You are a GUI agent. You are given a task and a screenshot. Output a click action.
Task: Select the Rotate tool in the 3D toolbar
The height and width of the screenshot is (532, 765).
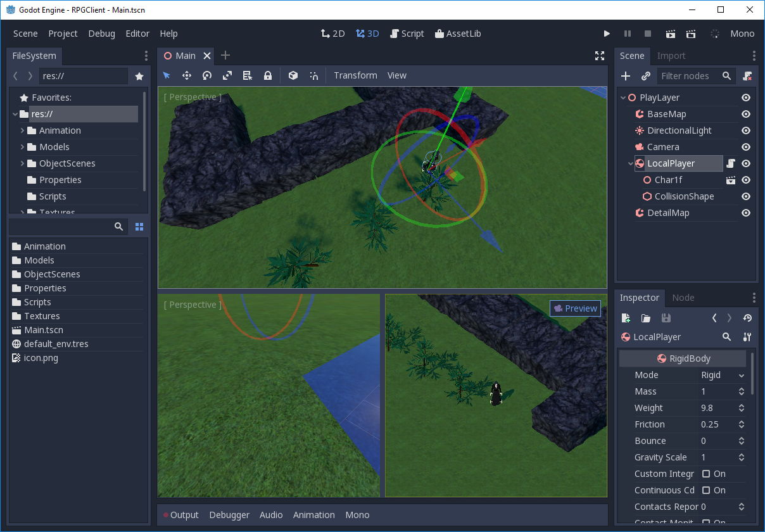207,75
